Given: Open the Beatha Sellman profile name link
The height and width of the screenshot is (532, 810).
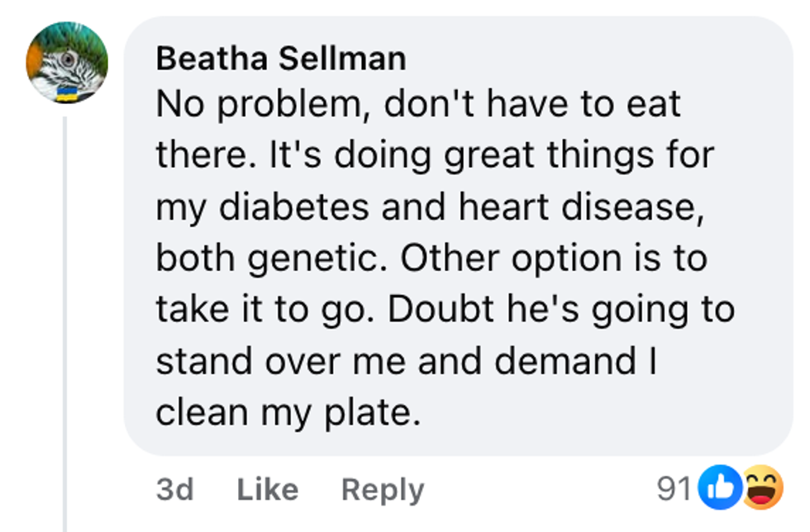Looking at the screenshot, I should click(280, 59).
